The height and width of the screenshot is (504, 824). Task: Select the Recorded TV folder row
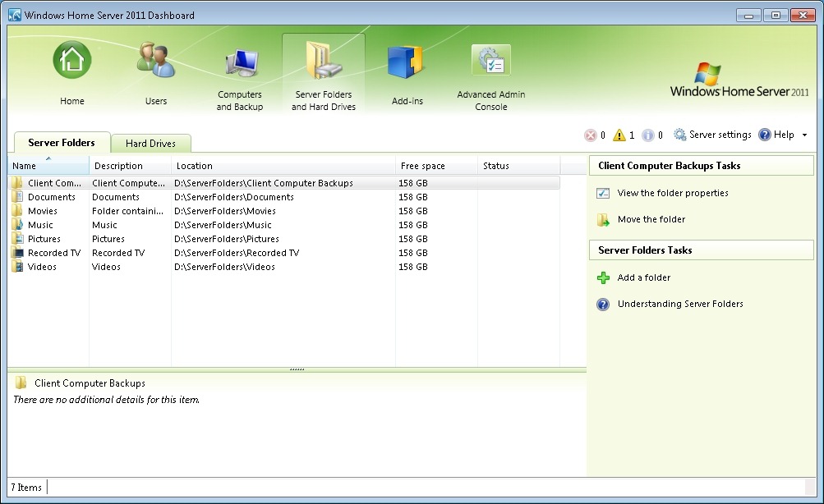tap(53, 253)
